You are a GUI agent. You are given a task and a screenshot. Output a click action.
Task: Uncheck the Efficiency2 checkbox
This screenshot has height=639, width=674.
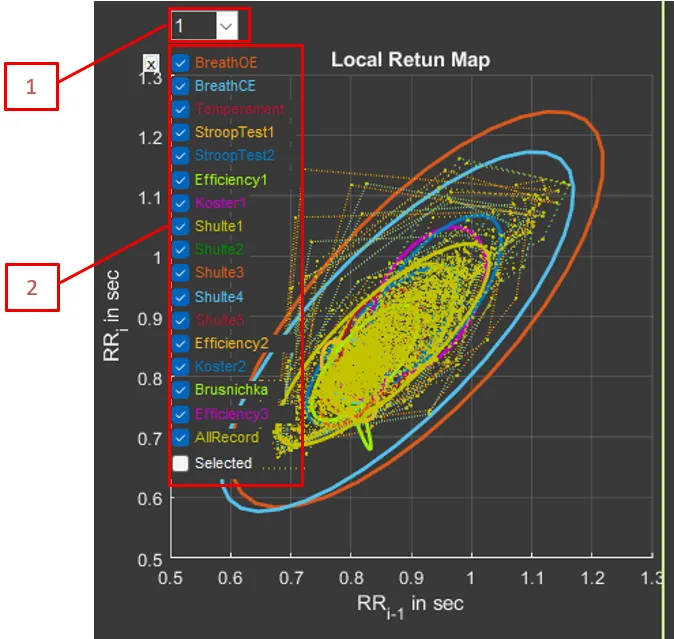(x=180, y=344)
